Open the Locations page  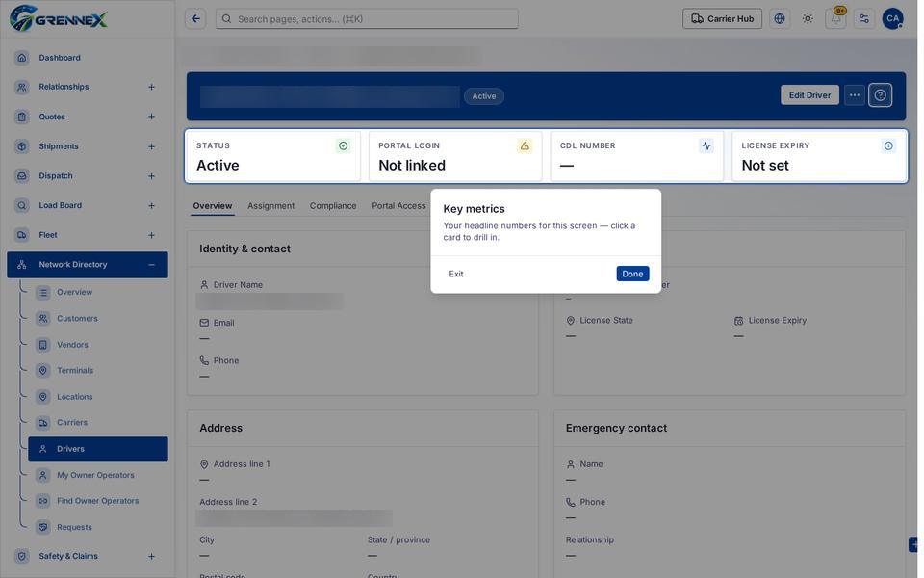74,397
